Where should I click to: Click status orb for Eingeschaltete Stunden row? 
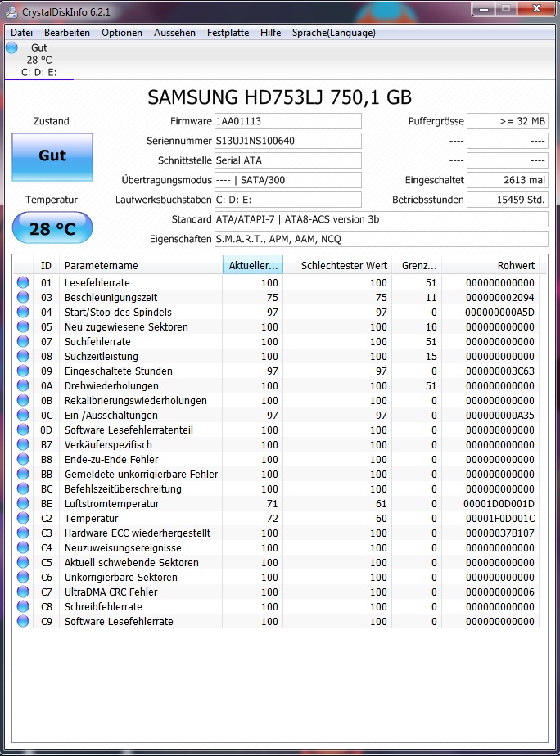coord(23,371)
